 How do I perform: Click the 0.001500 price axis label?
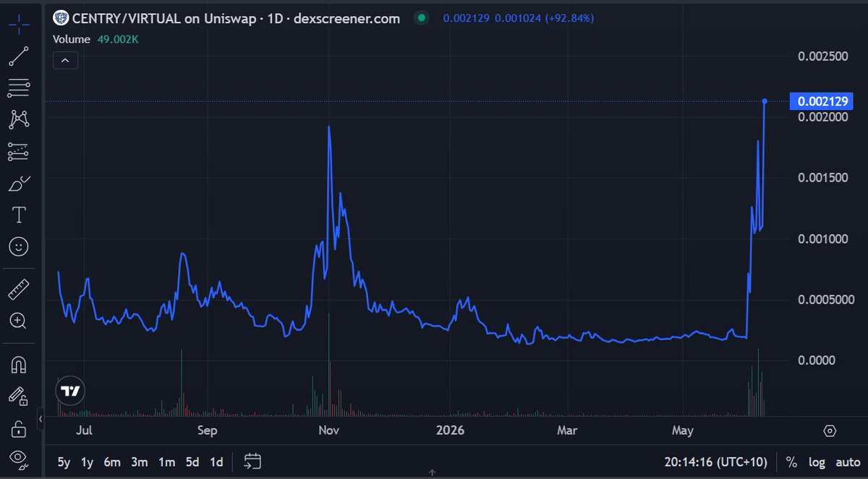coord(822,177)
